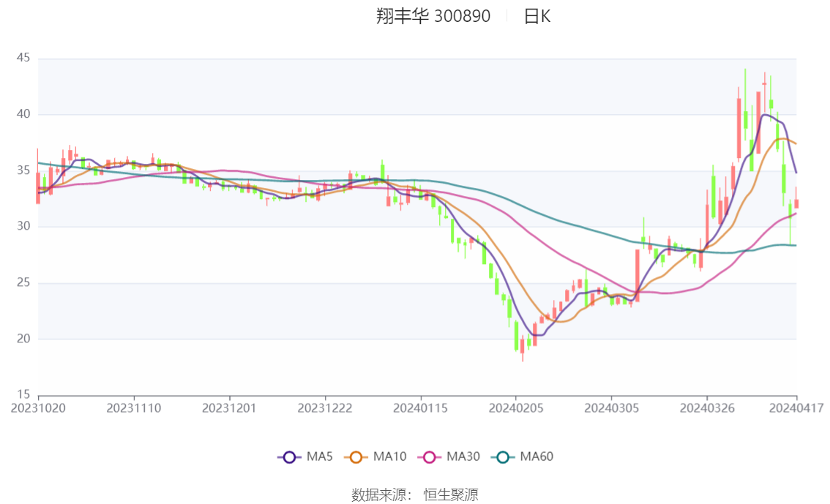Click the 20231110 x-axis date label
This screenshot has width=830, height=504.
[x=134, y=408]
